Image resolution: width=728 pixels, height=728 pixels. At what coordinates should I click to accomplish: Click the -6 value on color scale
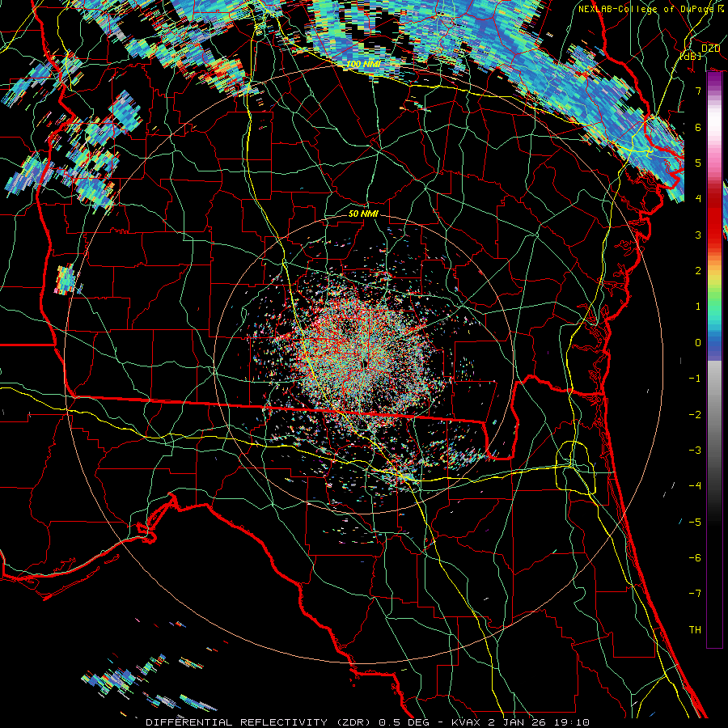[x=695, y=558]
